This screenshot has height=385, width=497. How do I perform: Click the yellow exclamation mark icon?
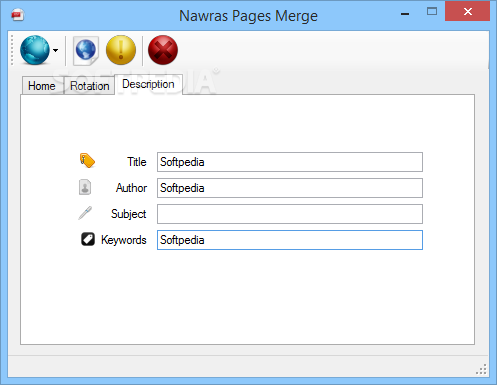[121, 50]
